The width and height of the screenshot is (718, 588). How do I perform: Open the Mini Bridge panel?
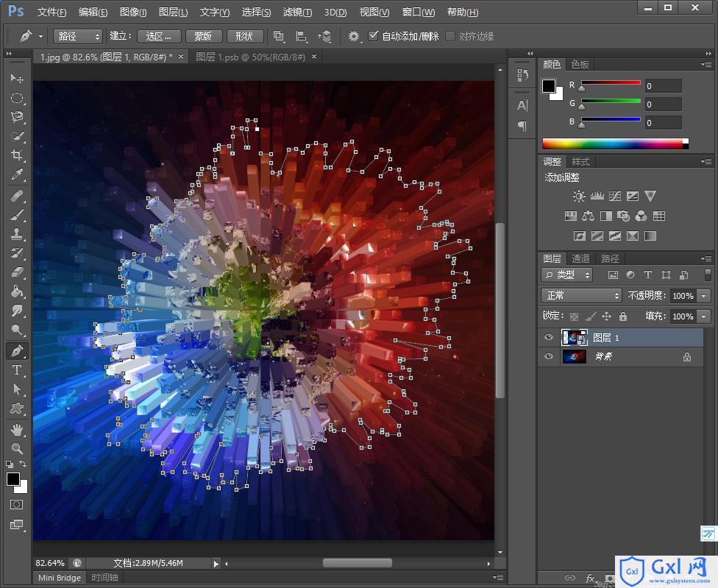point(60,578)
